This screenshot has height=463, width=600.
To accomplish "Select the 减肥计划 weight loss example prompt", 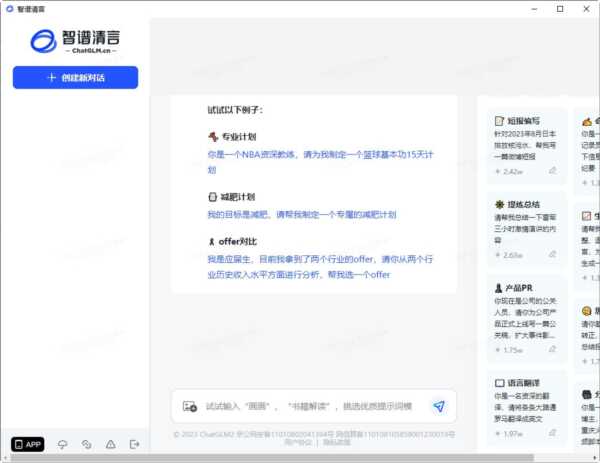I will (301, 214).
